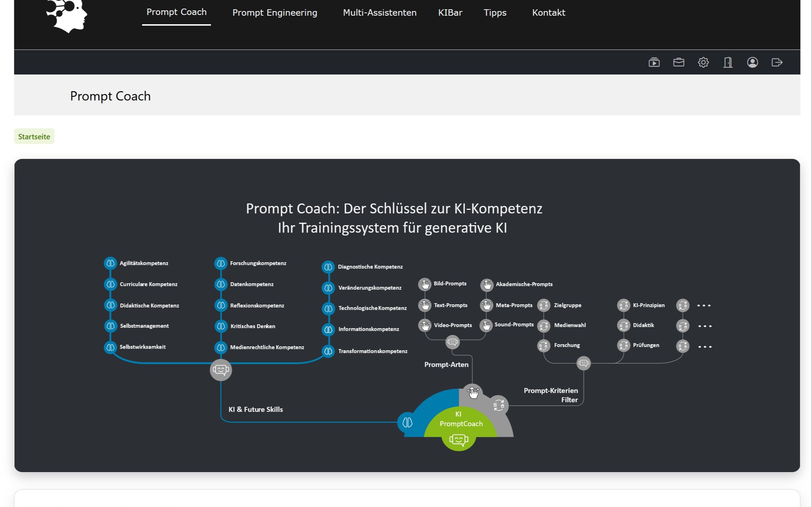Open the user profile icon
Viewport: 812px width, 507px height.
coord(752,62)
